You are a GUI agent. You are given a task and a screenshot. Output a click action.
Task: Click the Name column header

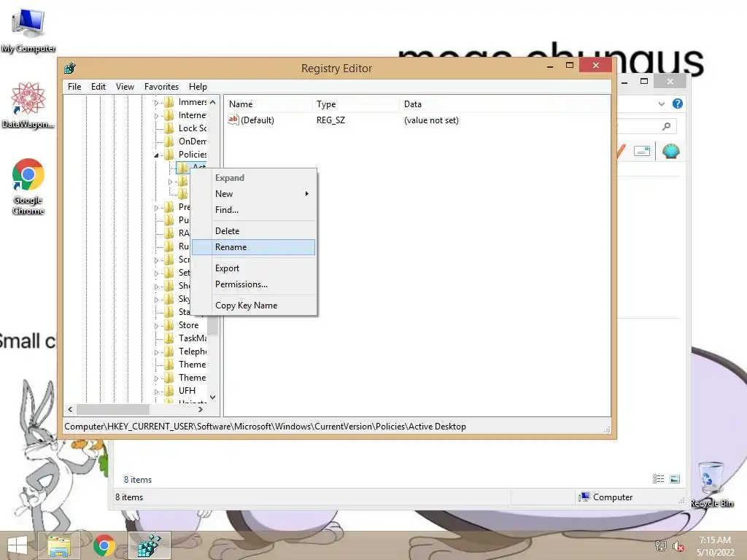point(268,104)
